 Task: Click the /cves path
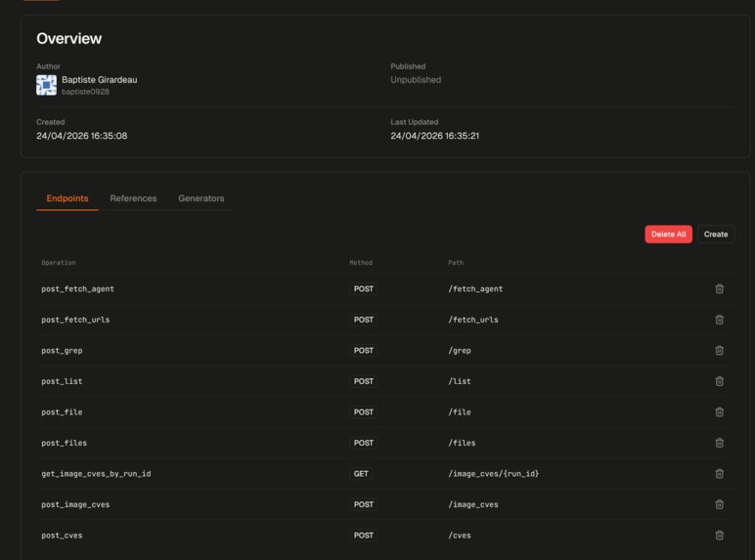[460, 536]
